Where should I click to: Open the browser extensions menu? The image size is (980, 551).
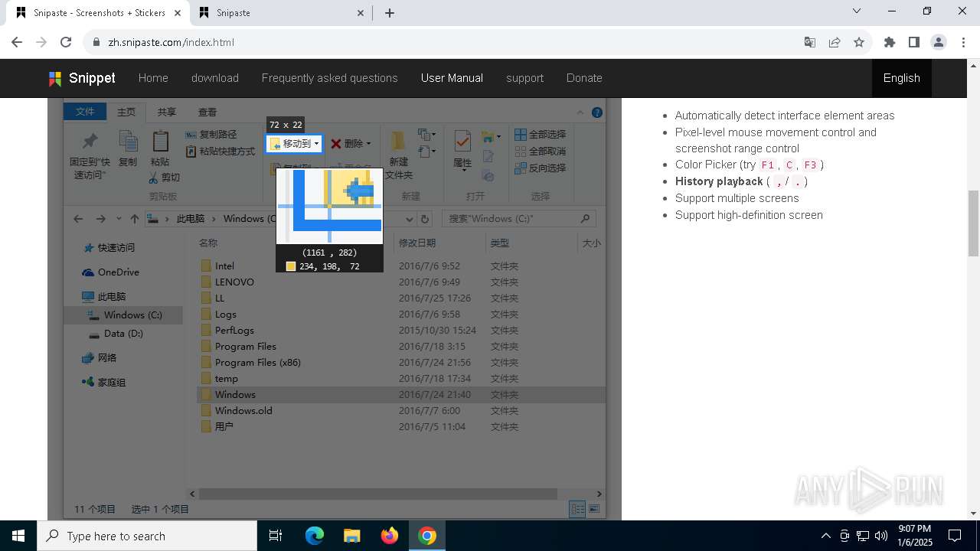click(x=890, y=42)
